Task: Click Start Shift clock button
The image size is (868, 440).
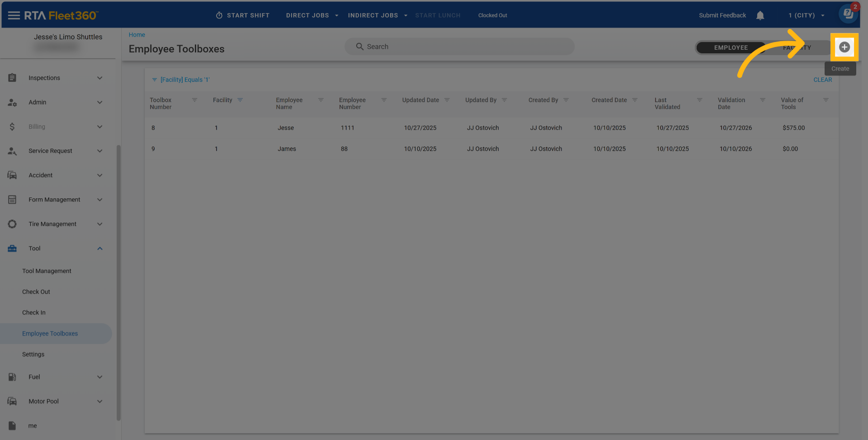Action: pyautogui.click(x=243, y=15)
